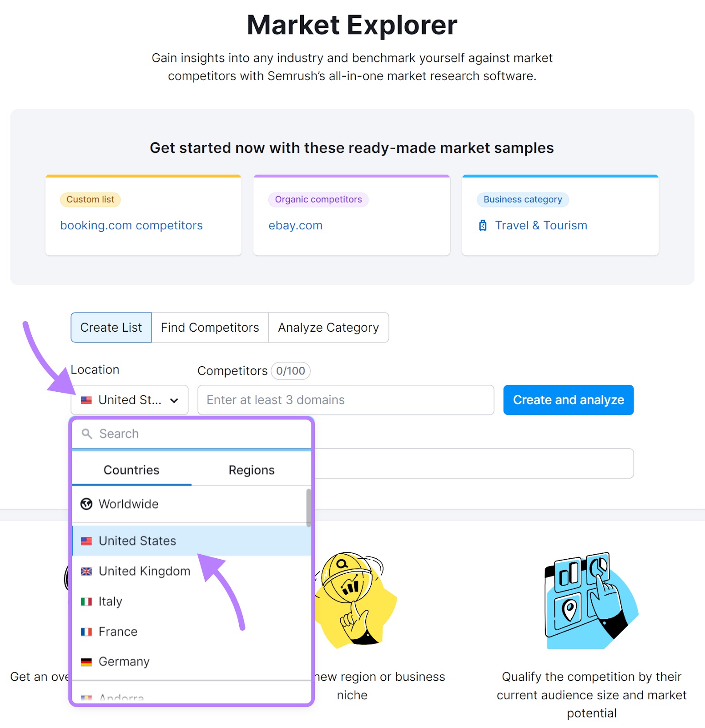This screenshot has height=728, width=705.
Task: Click the United Kingdom flag icon
Action: 86,571
